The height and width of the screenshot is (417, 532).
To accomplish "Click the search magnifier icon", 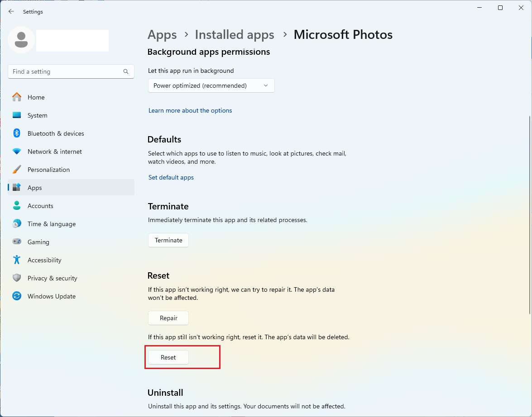I will pyautogui.click(x=126, y=71).
